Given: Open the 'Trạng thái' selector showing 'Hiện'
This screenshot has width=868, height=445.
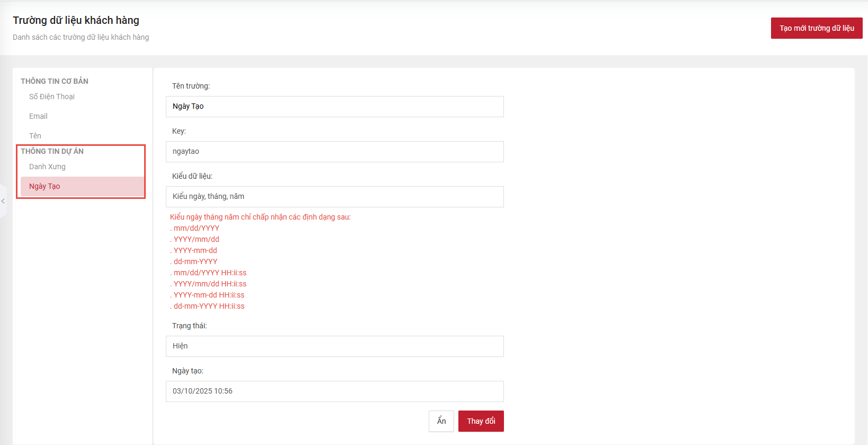Looking at the screenshot, I should 334,346.
